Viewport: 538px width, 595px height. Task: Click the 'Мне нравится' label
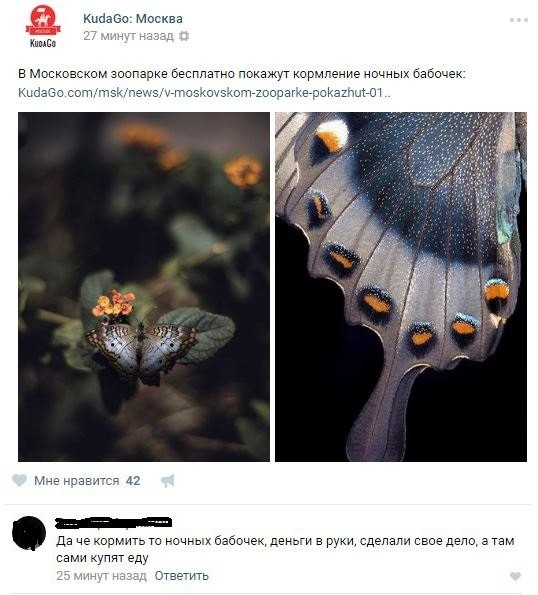point(77,481)
